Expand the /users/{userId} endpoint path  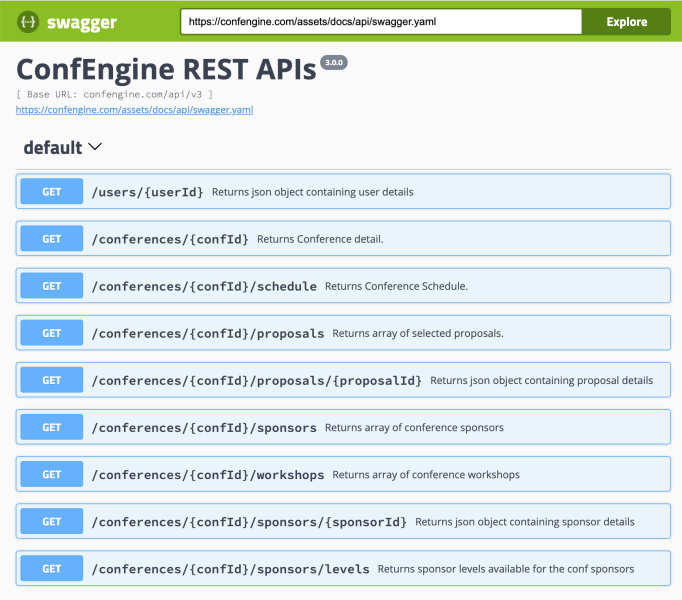(x=147, y=192)
